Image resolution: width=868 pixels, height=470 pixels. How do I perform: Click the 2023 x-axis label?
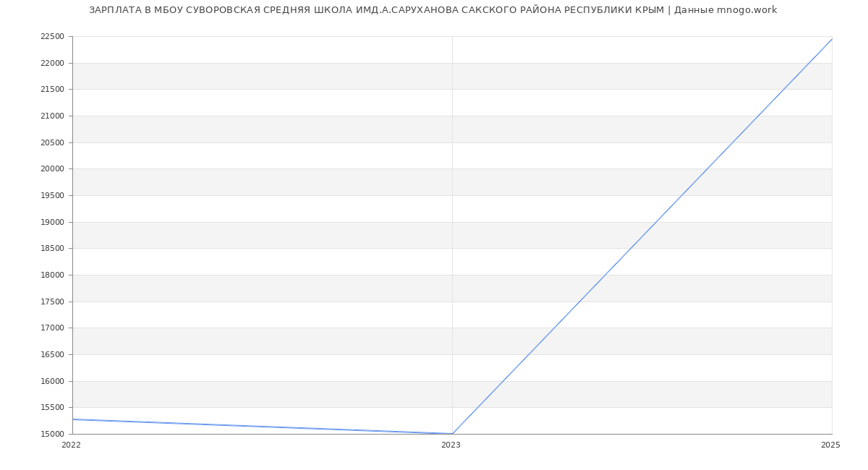[x=451, y=445]
